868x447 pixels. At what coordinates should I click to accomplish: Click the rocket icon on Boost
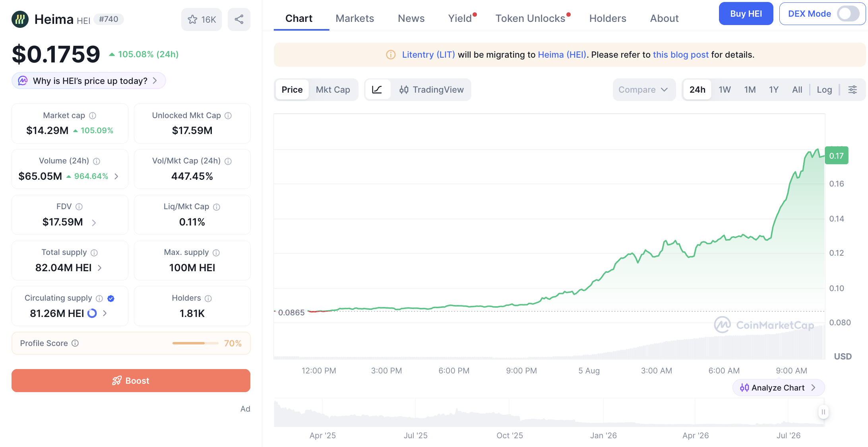[x=117, y=381]
